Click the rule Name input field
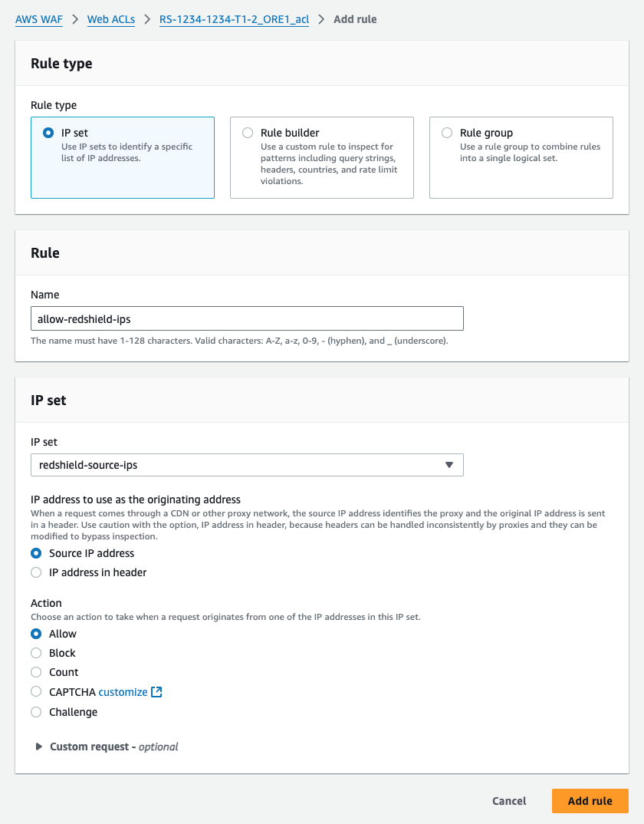This screenshot has width=644, height=824. (x=247, y=318)
